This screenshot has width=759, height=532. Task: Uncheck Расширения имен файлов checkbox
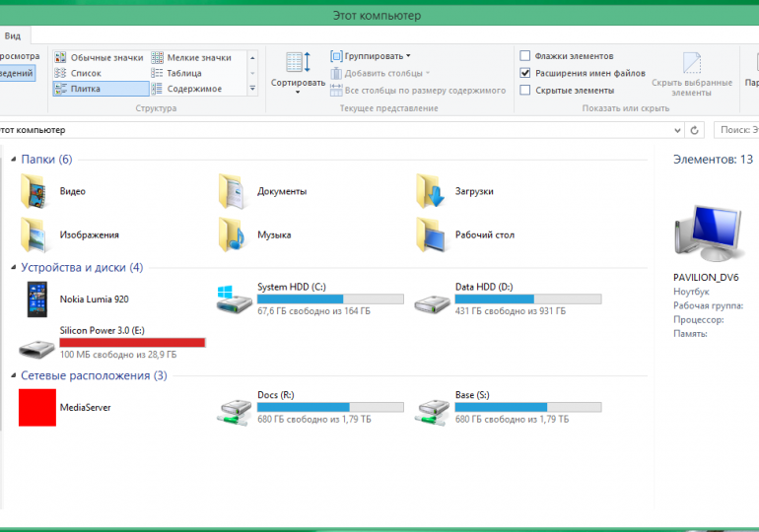point(525,73)
